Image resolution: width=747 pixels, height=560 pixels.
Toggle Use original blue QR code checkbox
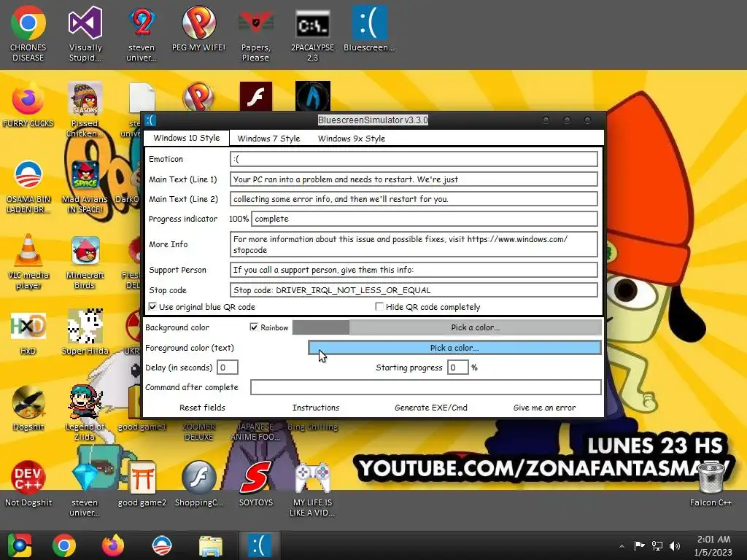(152, 307)
